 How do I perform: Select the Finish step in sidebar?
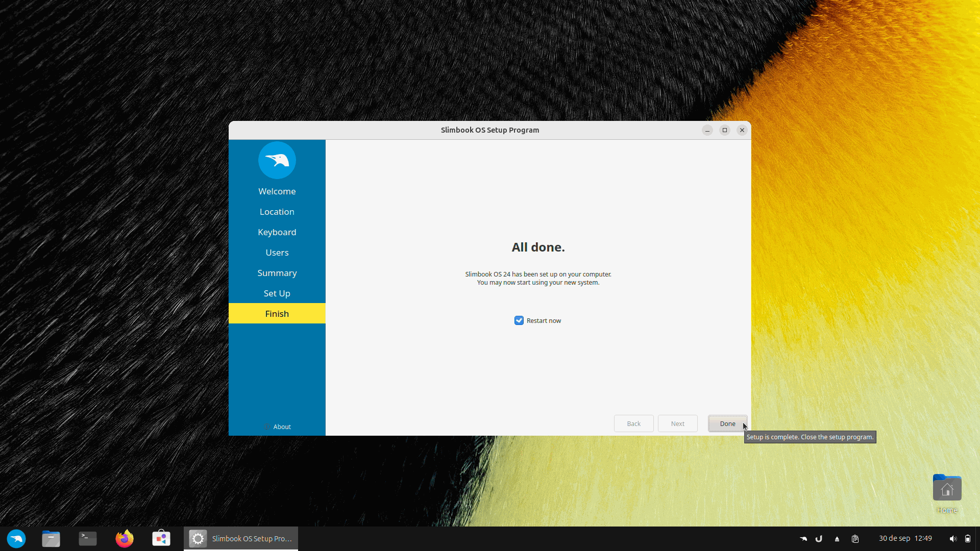tap(277, 314)
